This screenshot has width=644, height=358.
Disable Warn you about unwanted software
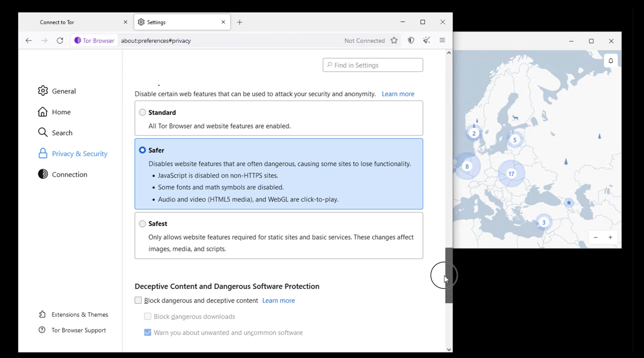pos(147,333)
